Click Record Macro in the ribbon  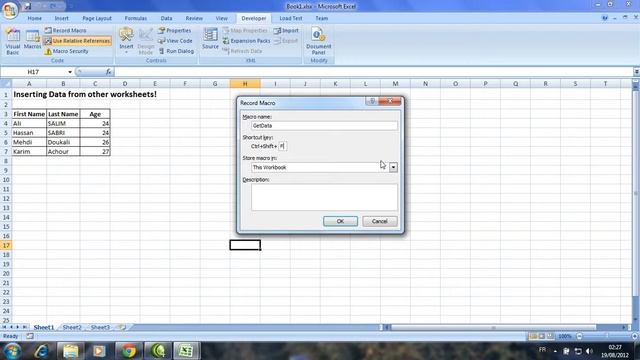(x=66, y=31)
